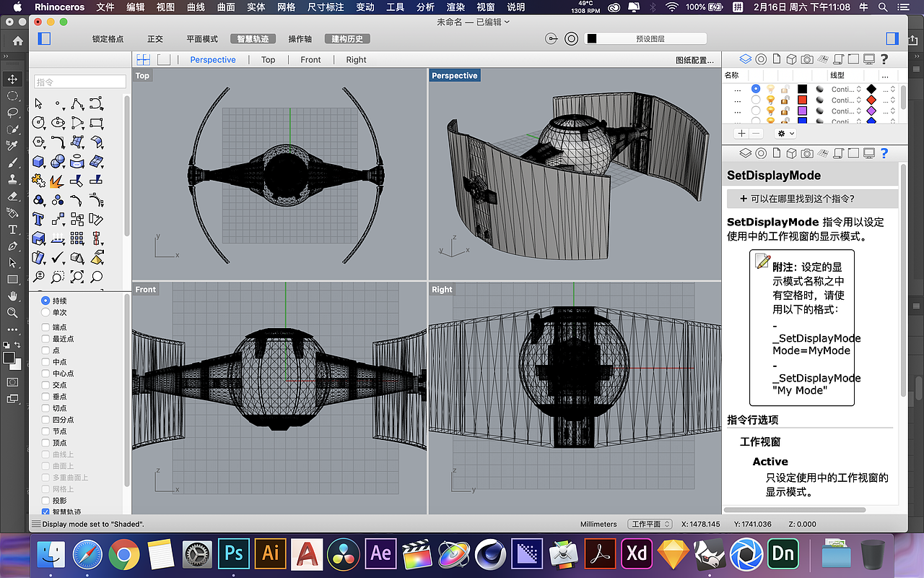Change the red layer color swatch
The image size is (924, 578).
click(x=802, y=100)
